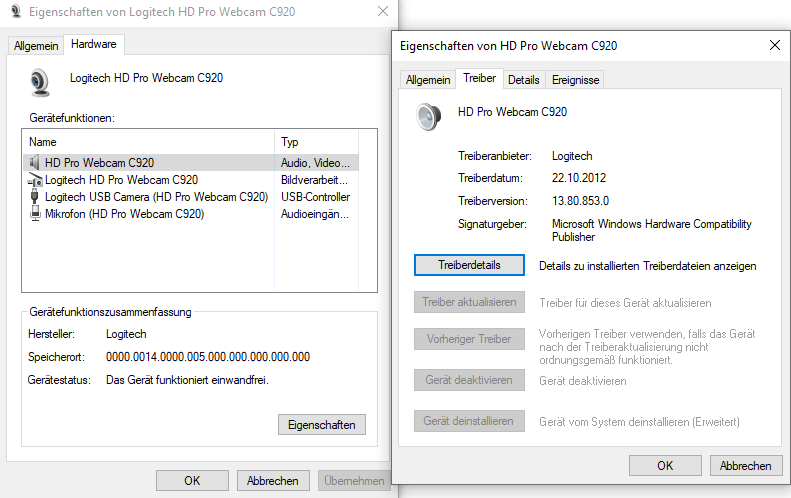This screenshot has height=498, width=791.
Task: Click the Microsoft Windows Hardware Compatibility Publisher text
Action: [x=652, y=230]
